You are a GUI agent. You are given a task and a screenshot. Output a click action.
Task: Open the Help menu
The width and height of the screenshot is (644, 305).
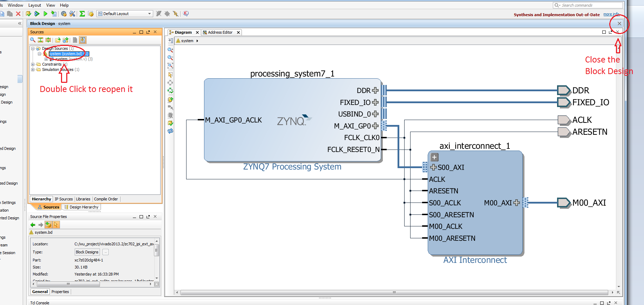click(x=64, y=5)
